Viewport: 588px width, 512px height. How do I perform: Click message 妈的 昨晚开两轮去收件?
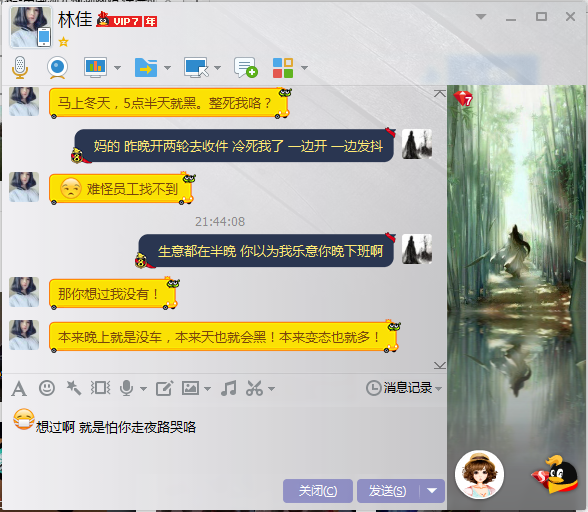234,146
